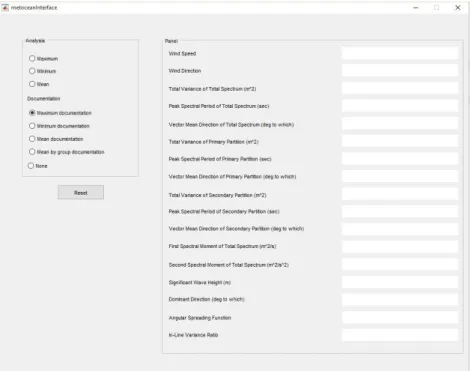Click the Wind Speed input field
This screenshot has height=371, width=471.
click(400, 53)
